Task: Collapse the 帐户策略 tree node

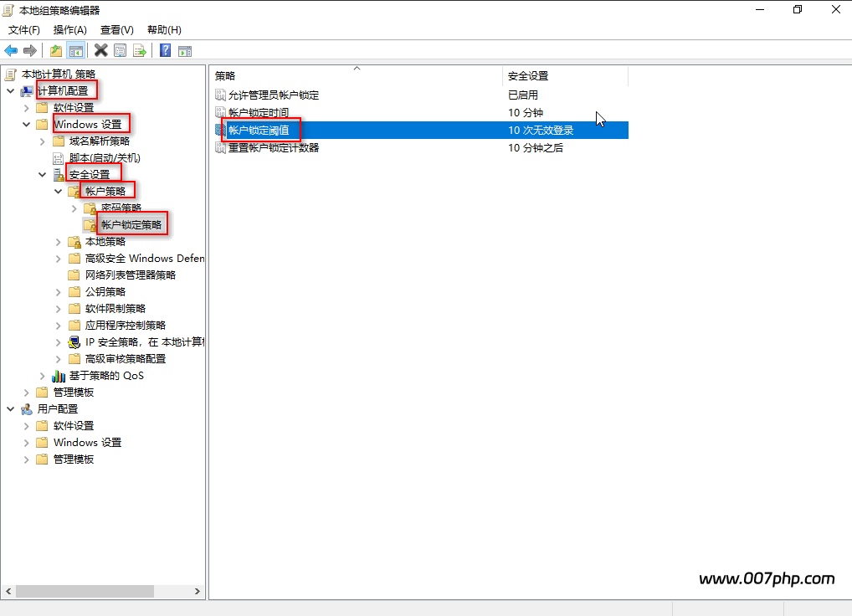Action: [58, 190]
